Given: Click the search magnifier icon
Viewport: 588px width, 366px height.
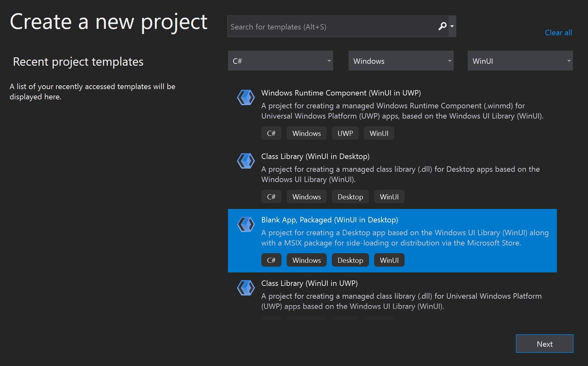Looking at the screenshot, I should [442, 26].
